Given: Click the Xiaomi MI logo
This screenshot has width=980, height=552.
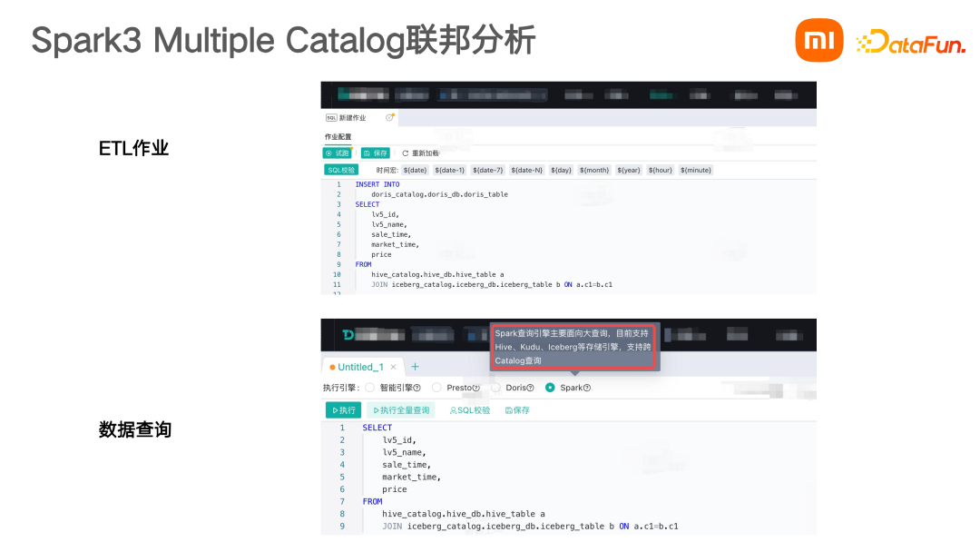Looking at the screenshot, I should pos(818,41).
